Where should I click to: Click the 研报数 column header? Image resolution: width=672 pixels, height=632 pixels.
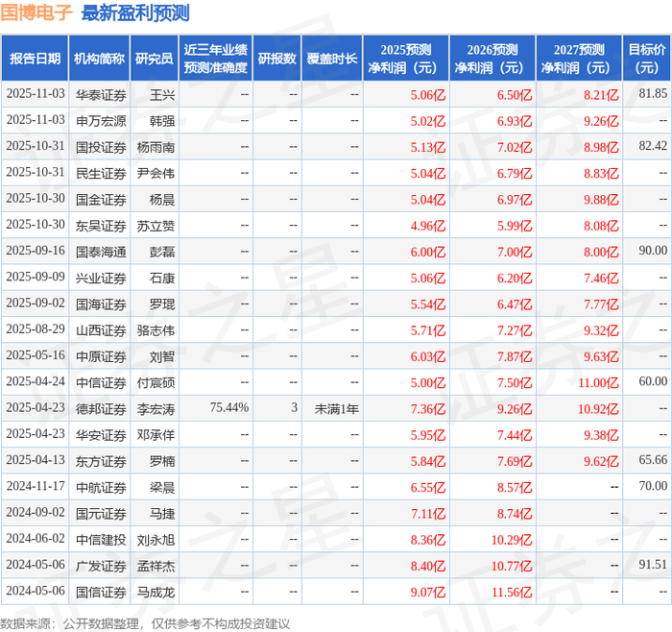276,59
